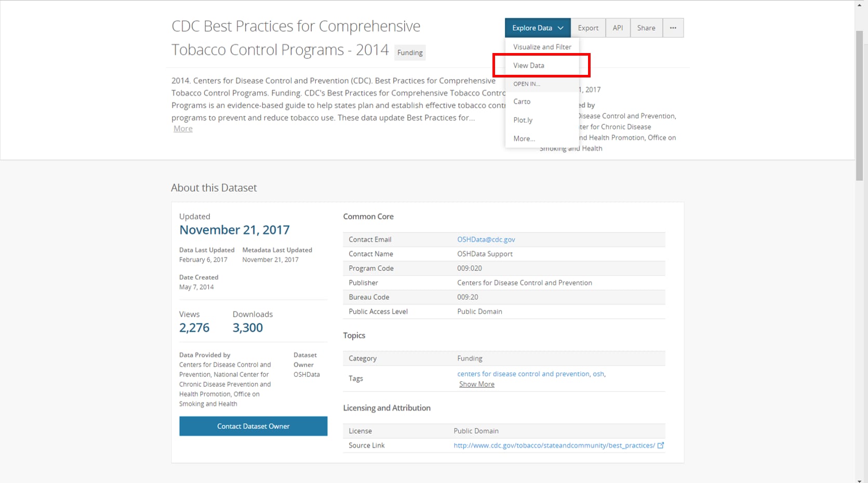Click external link icon beside source link
This screenshot has height=483, width=868.
tap(661, 446)
